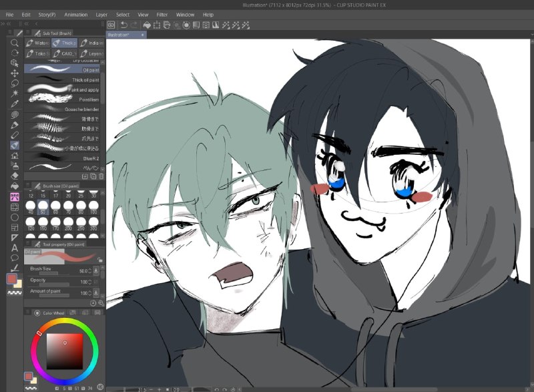534x392 pixels.
Task: Click the main foreground color swatch
Action: 12,279
